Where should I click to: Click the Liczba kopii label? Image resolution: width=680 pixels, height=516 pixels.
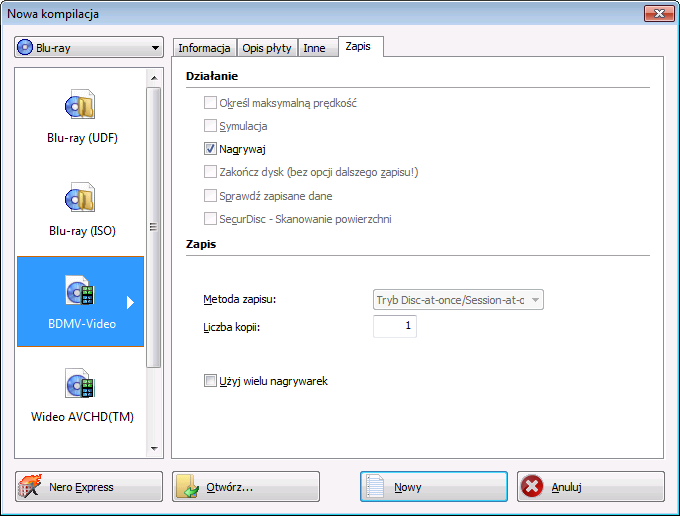(232, 327)
